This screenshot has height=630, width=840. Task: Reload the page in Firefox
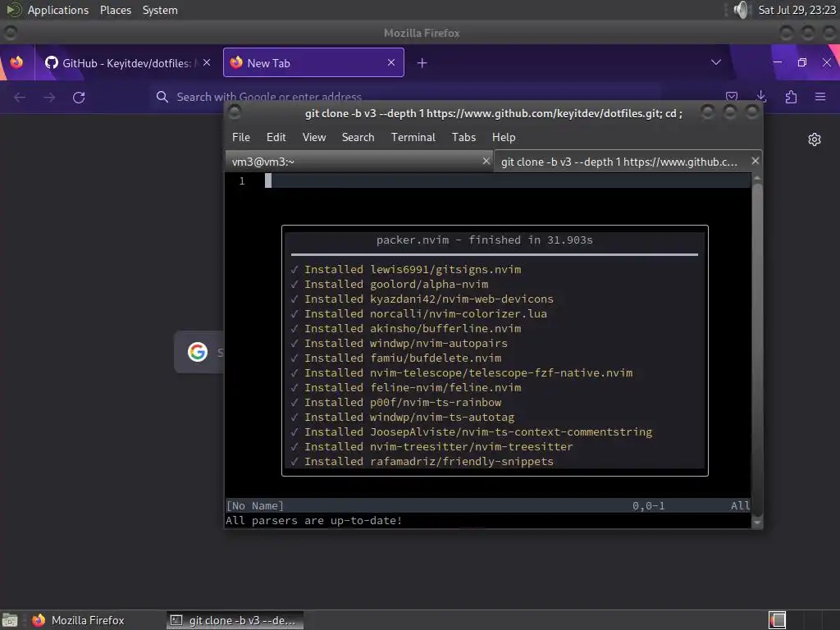coord(79,97)
